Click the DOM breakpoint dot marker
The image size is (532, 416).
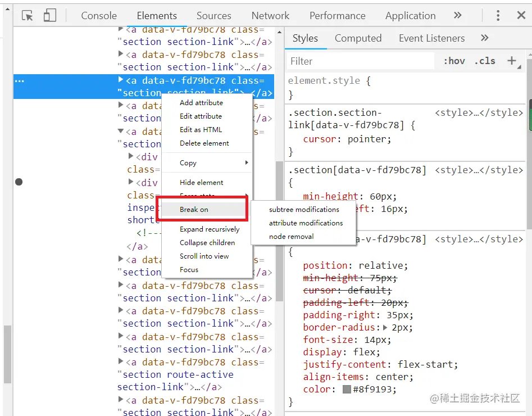19,182
